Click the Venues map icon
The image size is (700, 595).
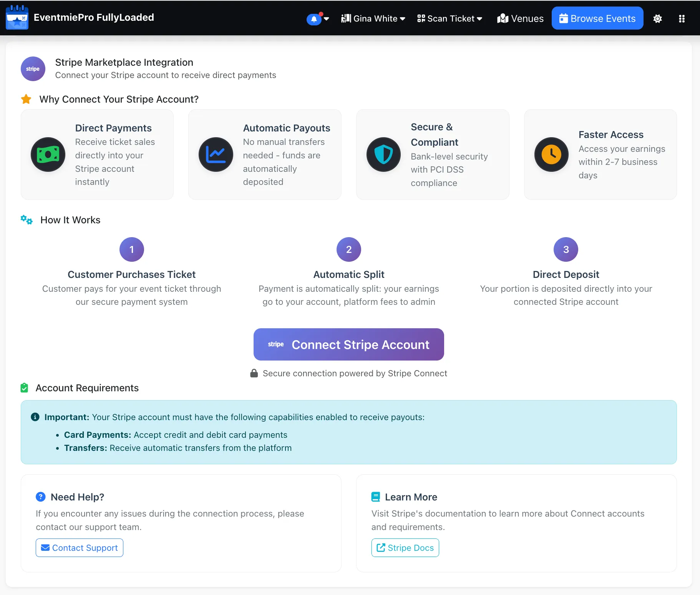(503, 18)
